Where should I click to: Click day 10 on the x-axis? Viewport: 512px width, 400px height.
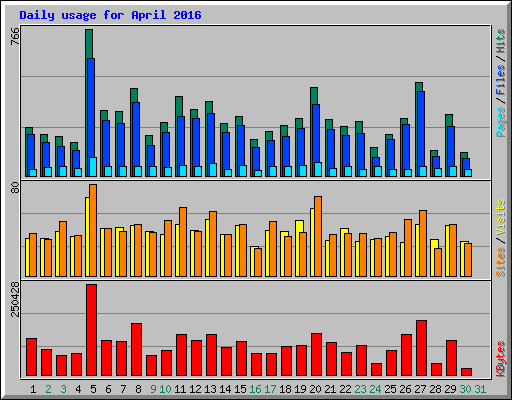point(165,389)
